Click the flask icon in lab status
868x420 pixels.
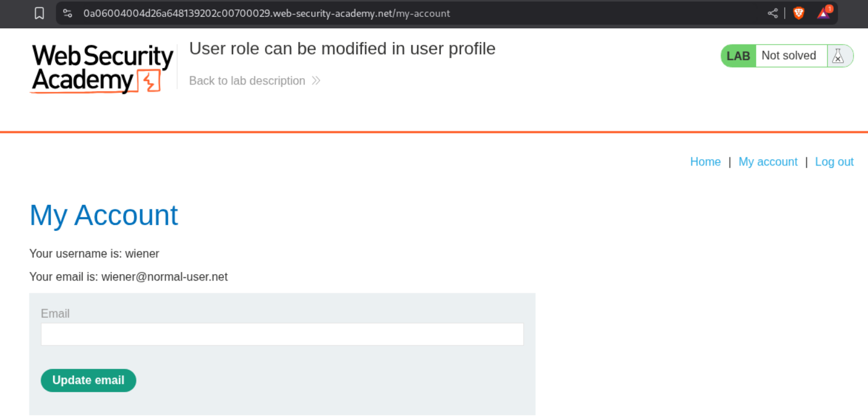[837, 56]
